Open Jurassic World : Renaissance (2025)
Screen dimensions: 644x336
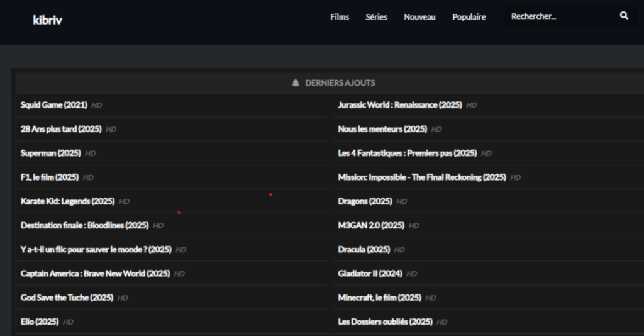pos(399,105)
